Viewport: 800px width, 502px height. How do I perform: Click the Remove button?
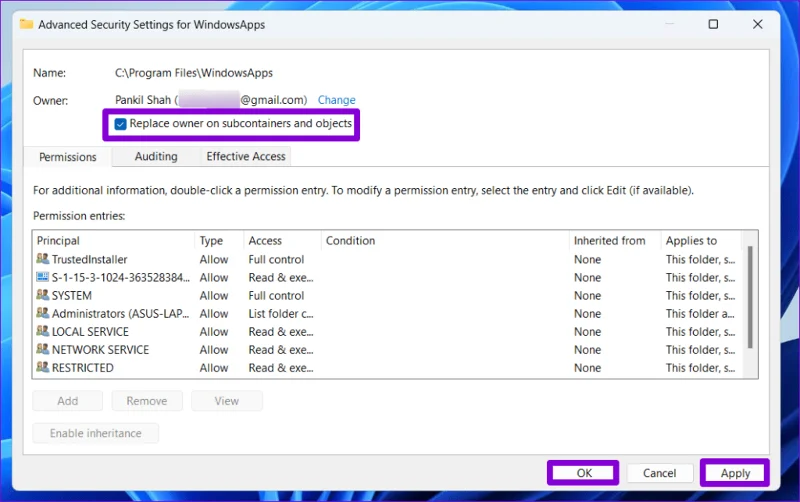tap(147, 401)
